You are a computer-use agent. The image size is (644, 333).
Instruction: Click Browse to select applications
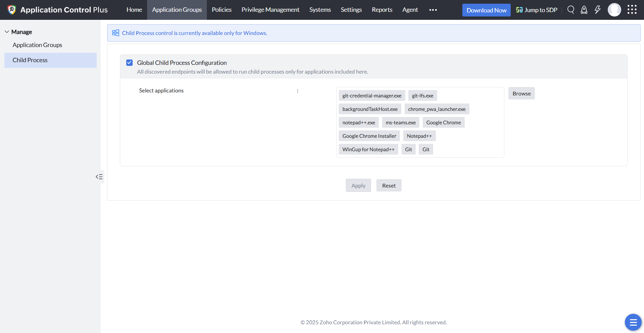pos(521,93)
